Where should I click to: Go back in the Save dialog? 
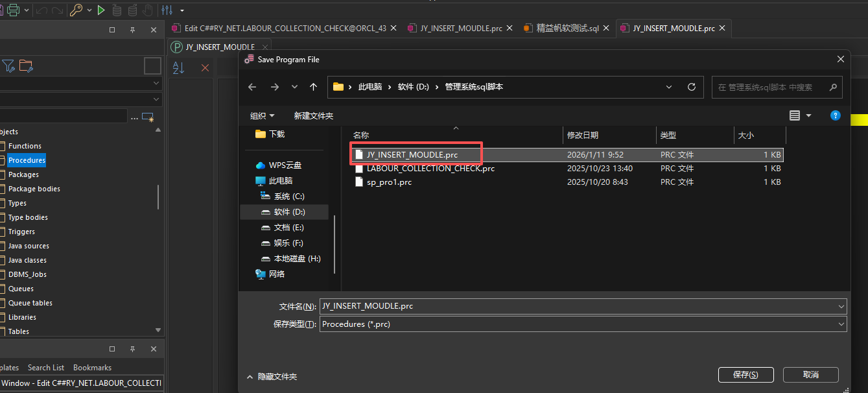click(x=252, y=87)
